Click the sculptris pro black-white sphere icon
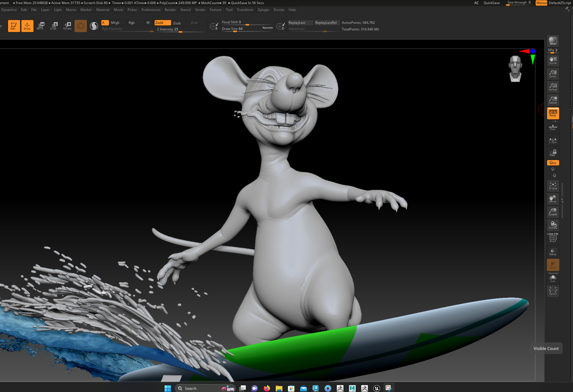 [x=94, y=26]
